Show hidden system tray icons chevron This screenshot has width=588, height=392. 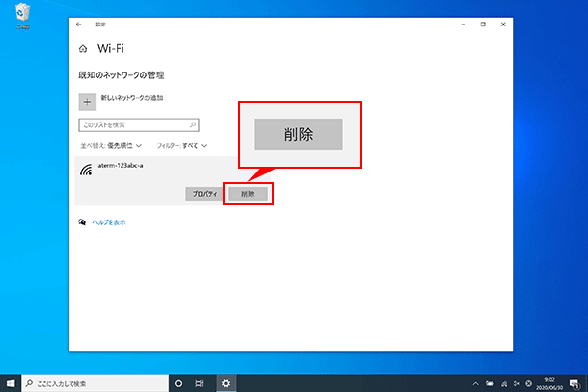pos(475,382)
